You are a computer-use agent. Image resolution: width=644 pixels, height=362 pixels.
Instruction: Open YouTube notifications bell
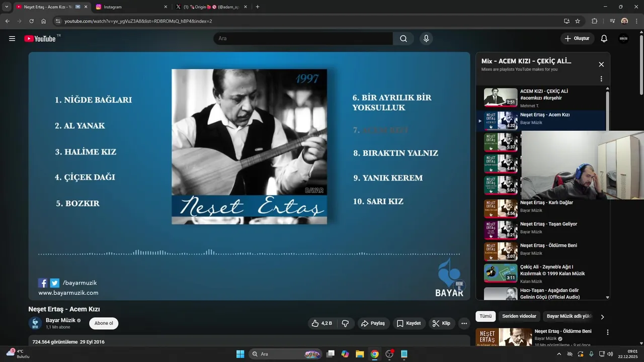[x=604, y=39]
